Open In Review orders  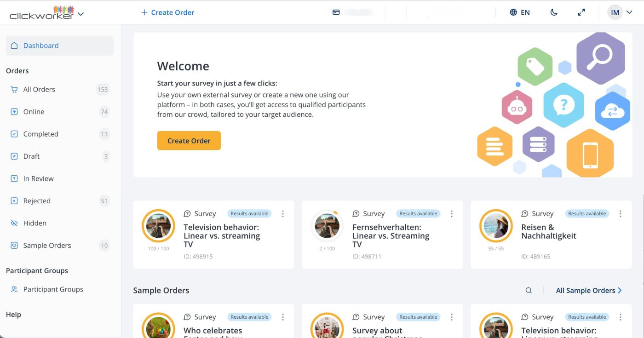coord(60,179)
